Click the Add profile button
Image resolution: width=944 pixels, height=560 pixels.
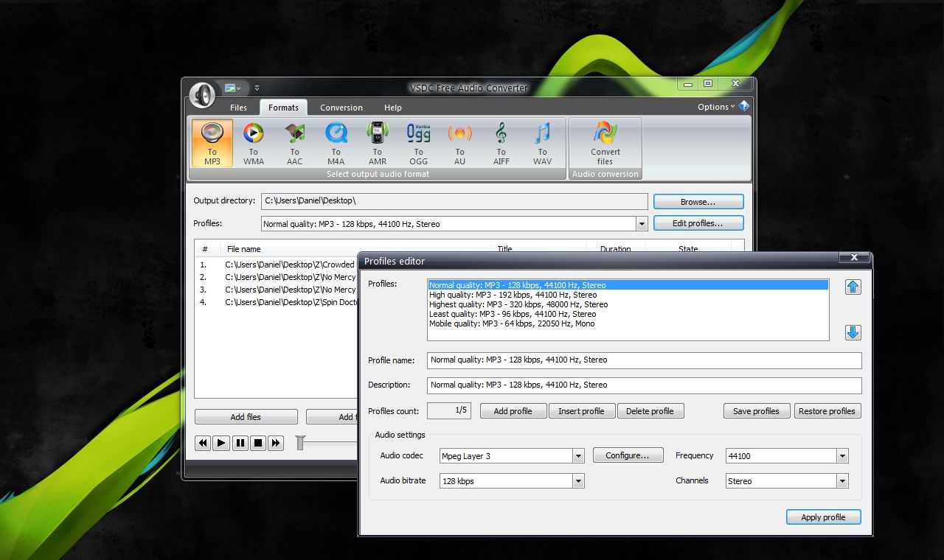(x=513, y=411)
